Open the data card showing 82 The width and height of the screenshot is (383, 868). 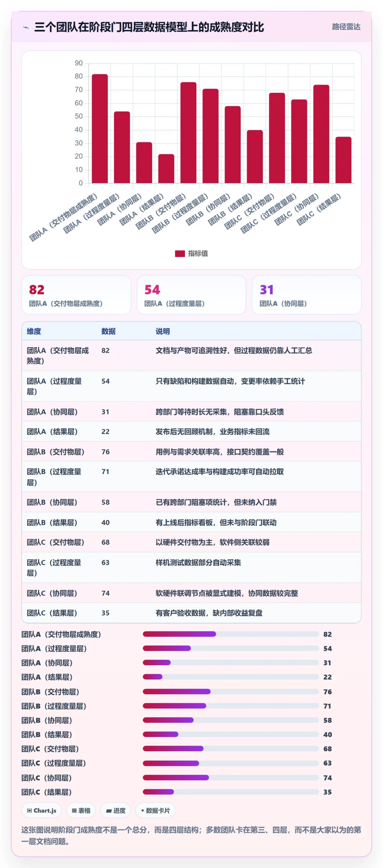pos(76,295)
